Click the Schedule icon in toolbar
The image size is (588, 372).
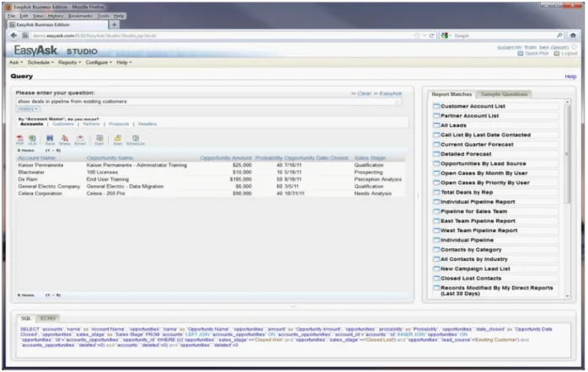[x=136, y=140]
